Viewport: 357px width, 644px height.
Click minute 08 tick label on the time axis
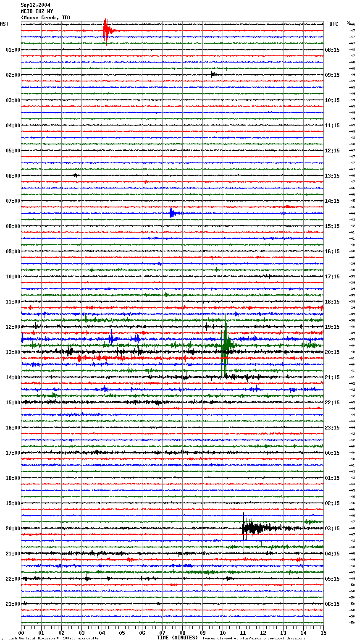click(182, 632)
